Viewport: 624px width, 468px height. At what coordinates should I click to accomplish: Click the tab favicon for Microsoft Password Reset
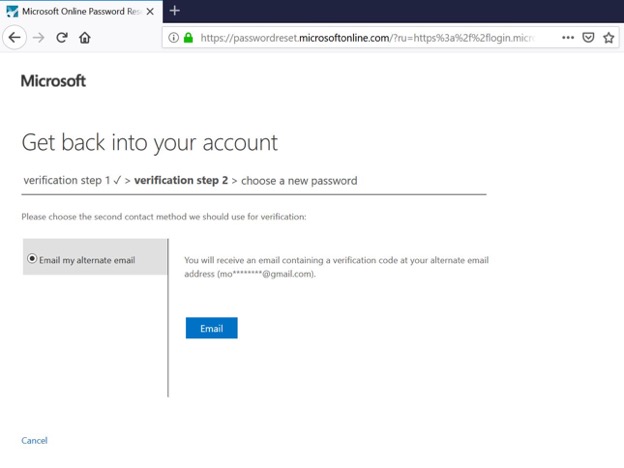(12, 12)
